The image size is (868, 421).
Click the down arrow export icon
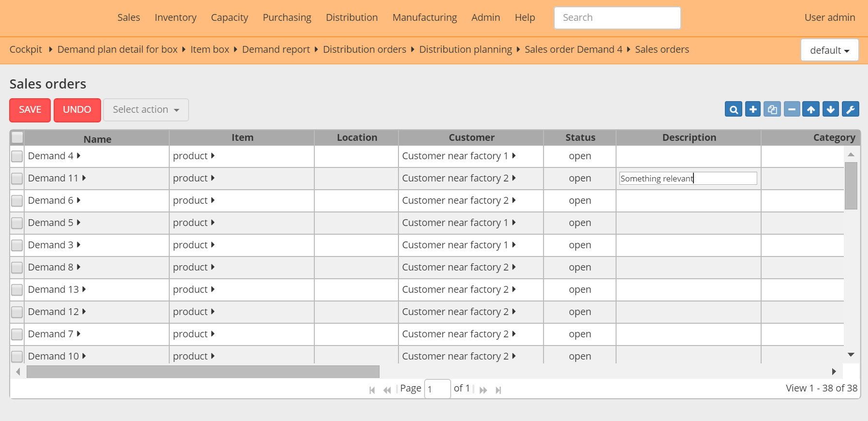coord(830,109)
